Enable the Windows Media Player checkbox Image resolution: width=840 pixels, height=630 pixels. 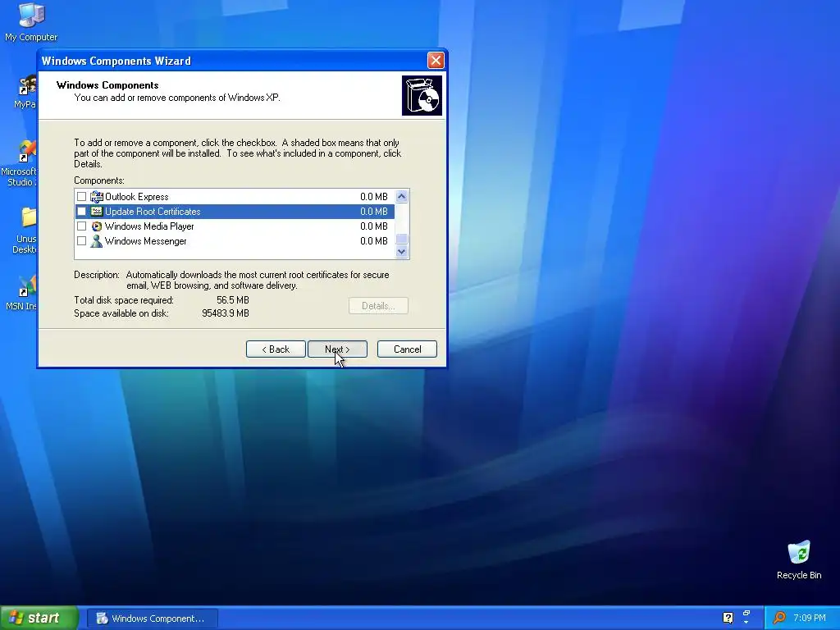click(81, 226)
